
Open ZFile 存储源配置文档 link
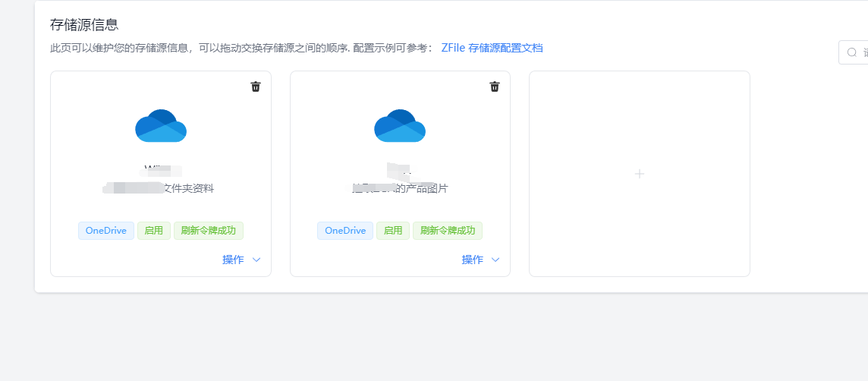492,48
